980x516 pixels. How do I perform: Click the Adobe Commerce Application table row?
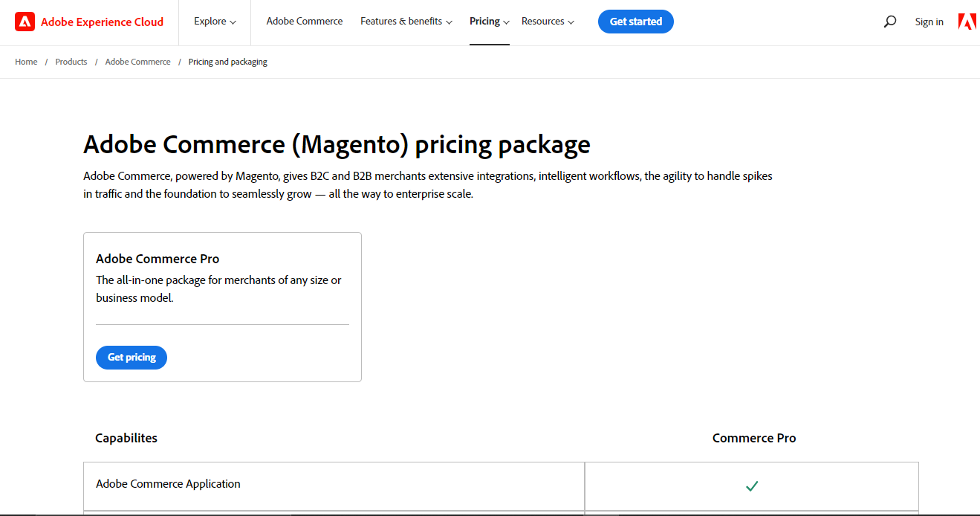pos(168,484)
